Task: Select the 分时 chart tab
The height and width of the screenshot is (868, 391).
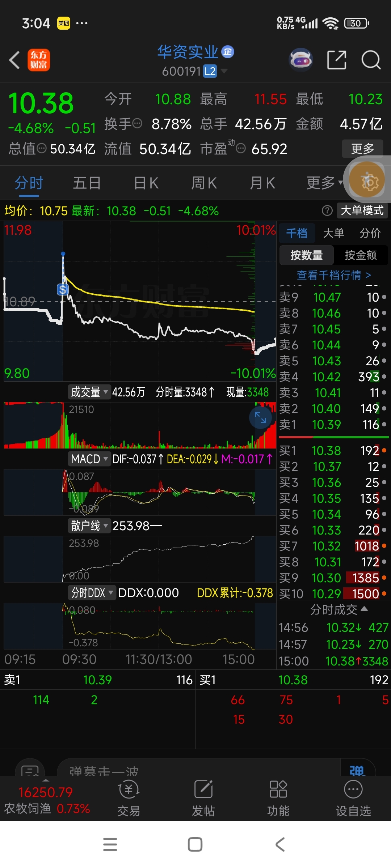Action: (x=29, y=183)
